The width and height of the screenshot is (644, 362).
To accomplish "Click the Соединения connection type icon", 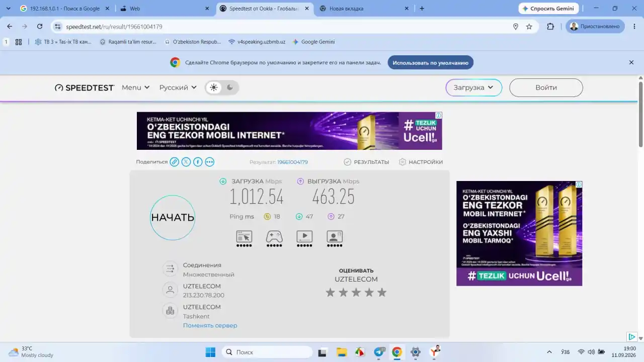I will coord(170,268).
